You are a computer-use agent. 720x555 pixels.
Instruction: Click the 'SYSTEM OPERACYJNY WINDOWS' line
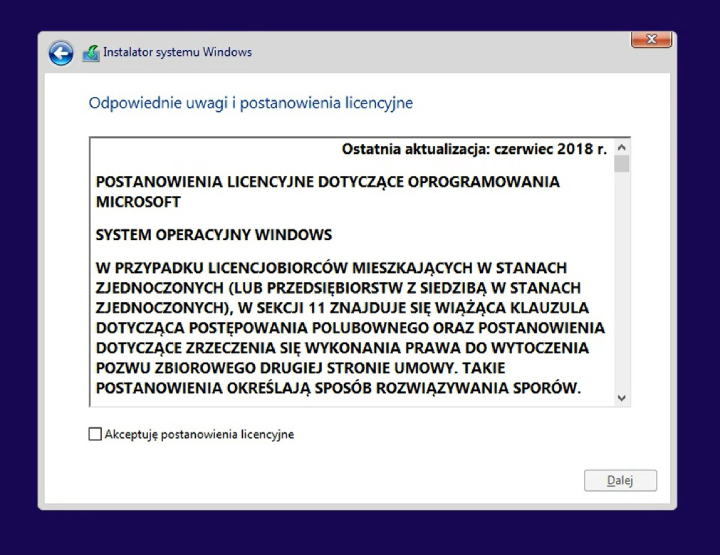pyautogui.click(x=214, y=235)
